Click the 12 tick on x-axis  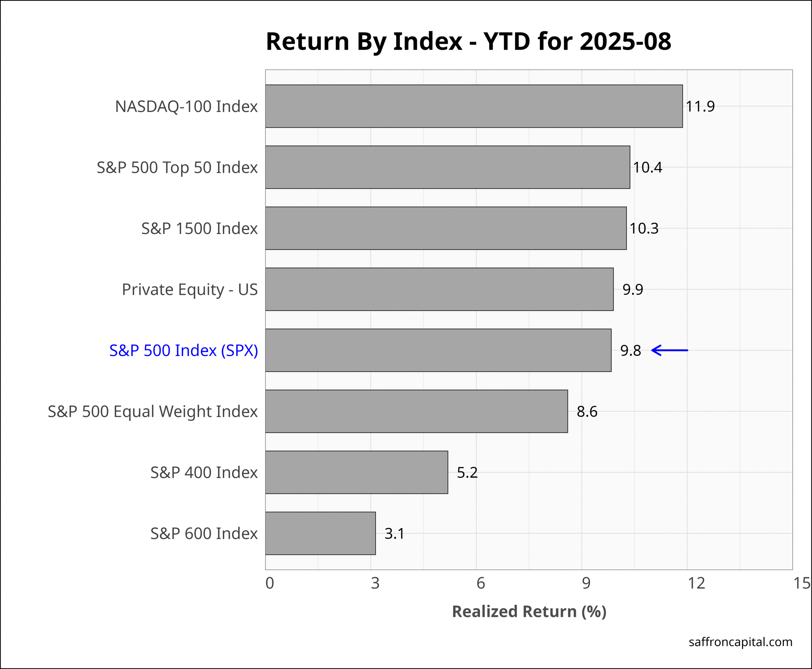pyautogui.click(x=696, y=583)
